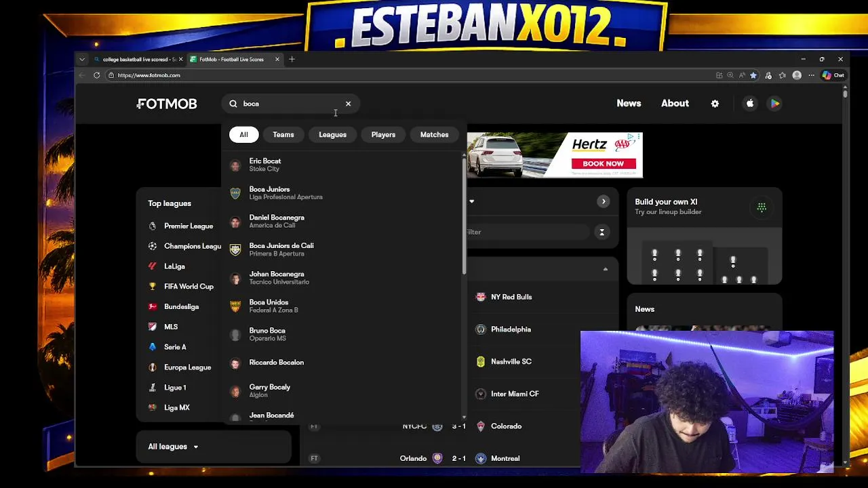Click Europa League icon

pos(153,367)
